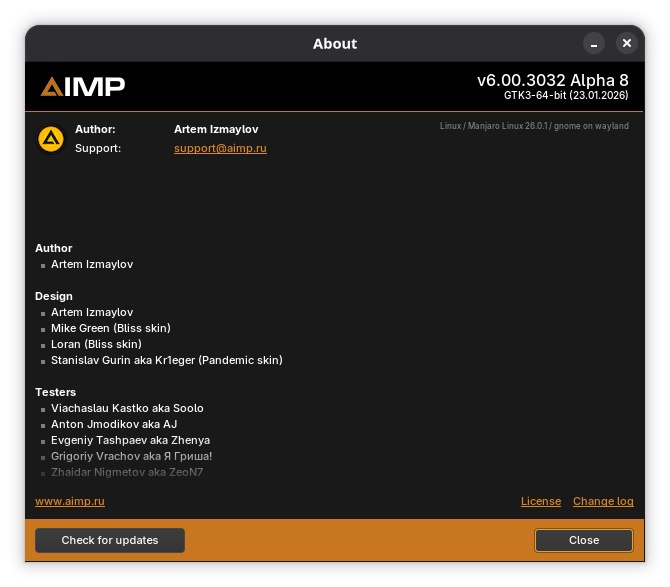
Task: Close the About window with the X icon
Action: [x=627, y=43]
